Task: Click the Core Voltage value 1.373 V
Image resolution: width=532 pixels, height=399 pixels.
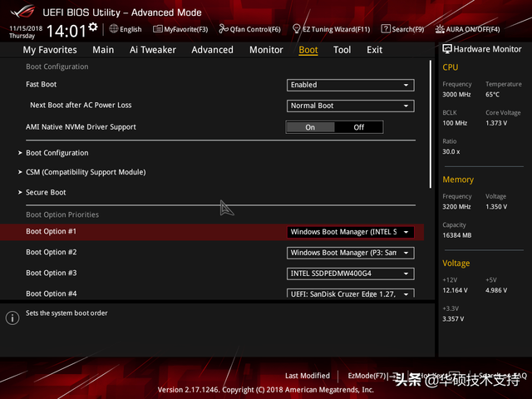Action: pyautogui.click(x=496, y=123)
